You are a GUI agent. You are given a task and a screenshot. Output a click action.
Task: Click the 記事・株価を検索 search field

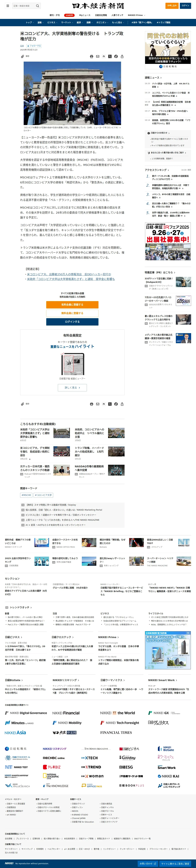(24, 6)
